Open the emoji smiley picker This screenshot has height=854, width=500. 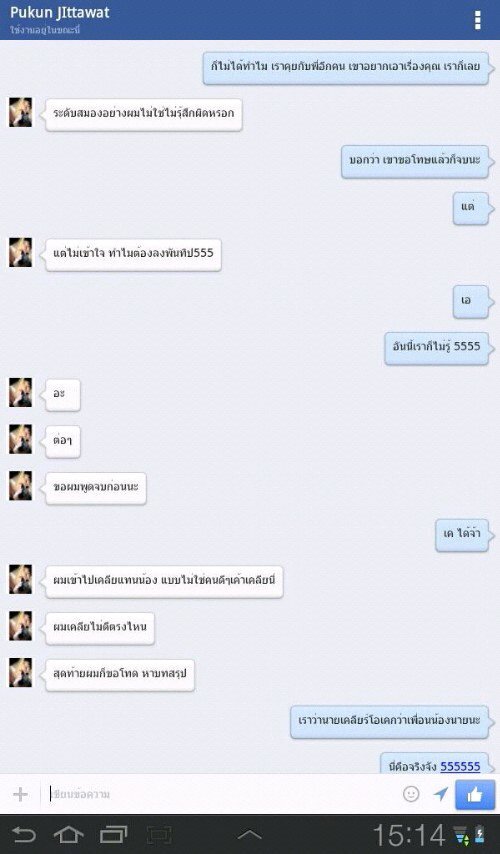(411, 794)
